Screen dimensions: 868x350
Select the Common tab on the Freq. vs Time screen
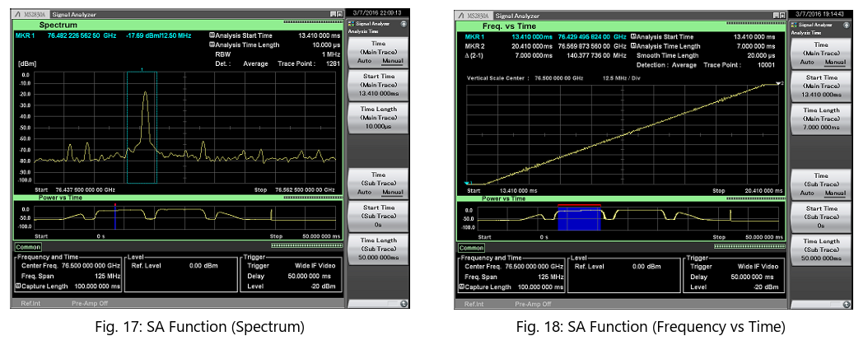pyautogui.click(x=471, y=247)
